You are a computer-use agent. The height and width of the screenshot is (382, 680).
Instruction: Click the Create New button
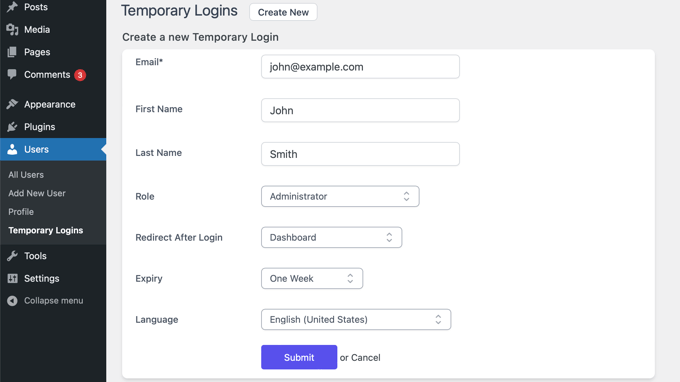tap(283, 12)
